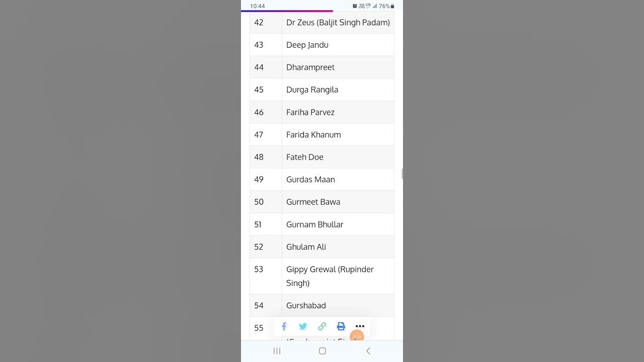Tap Dr Zeus (Baljit Singh Padam) entry
The image size is (644, 362).
pyautogui.click(x=338, y=23)
